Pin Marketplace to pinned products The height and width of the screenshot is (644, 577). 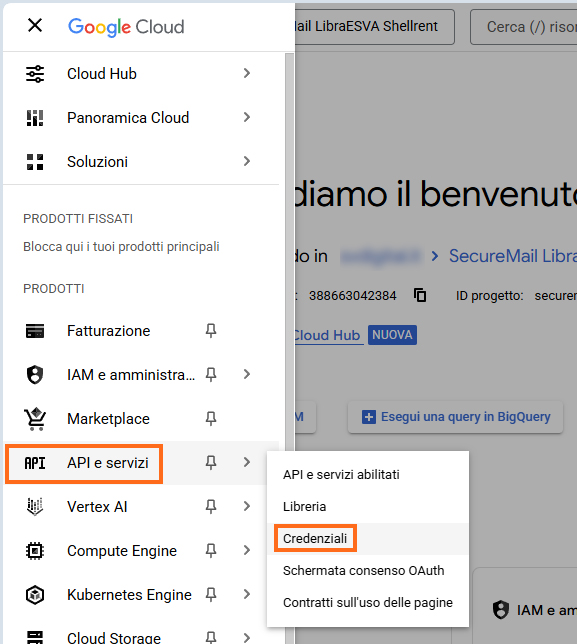point(211,419)
